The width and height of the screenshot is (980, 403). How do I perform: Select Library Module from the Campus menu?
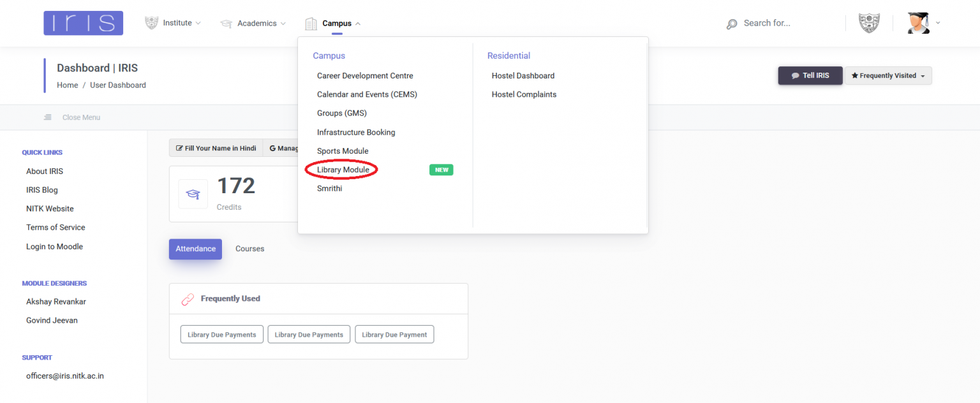click(x=343, y=169)
